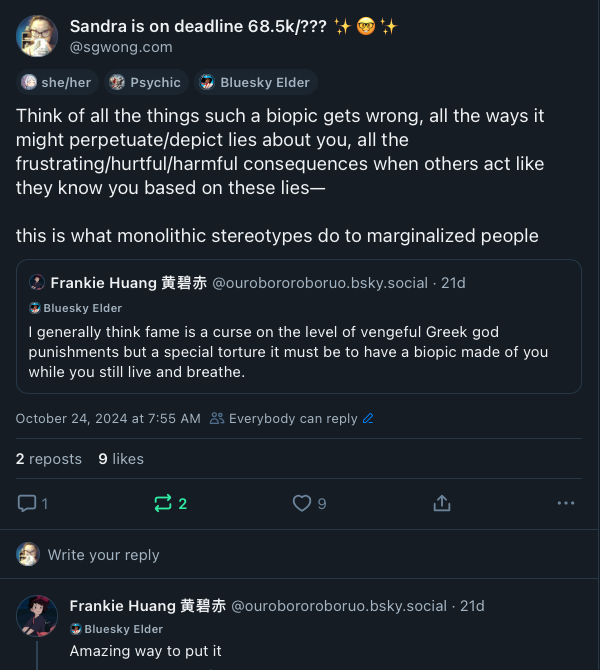Open Frankie Huang's reply avatar
600x670 pixels.
click(37, 615)
